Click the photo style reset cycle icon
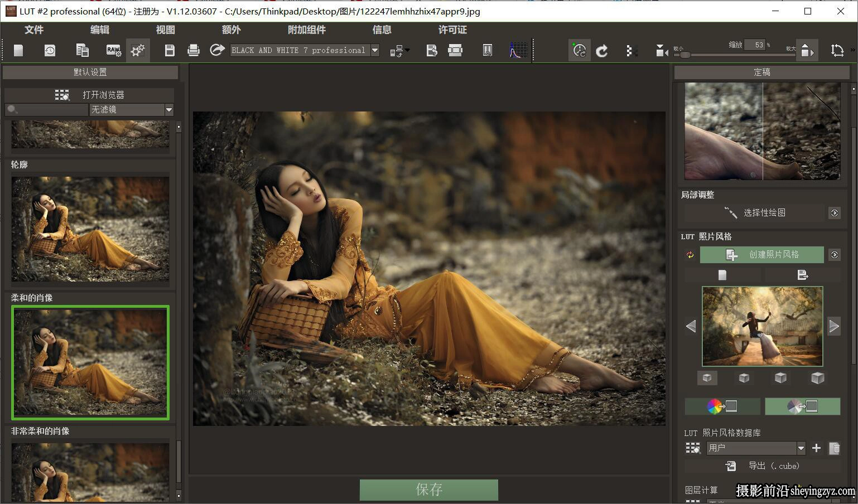 pyautogui.click(x=690, y=255)
